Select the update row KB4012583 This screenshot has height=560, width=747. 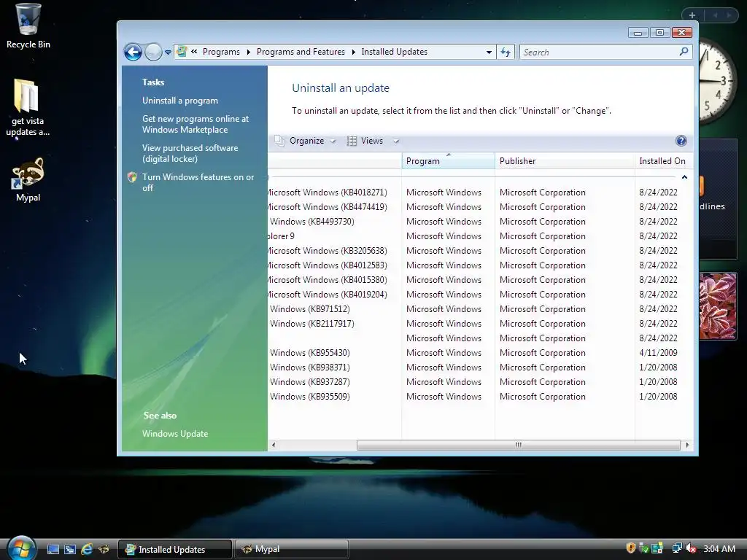(479, 265)
